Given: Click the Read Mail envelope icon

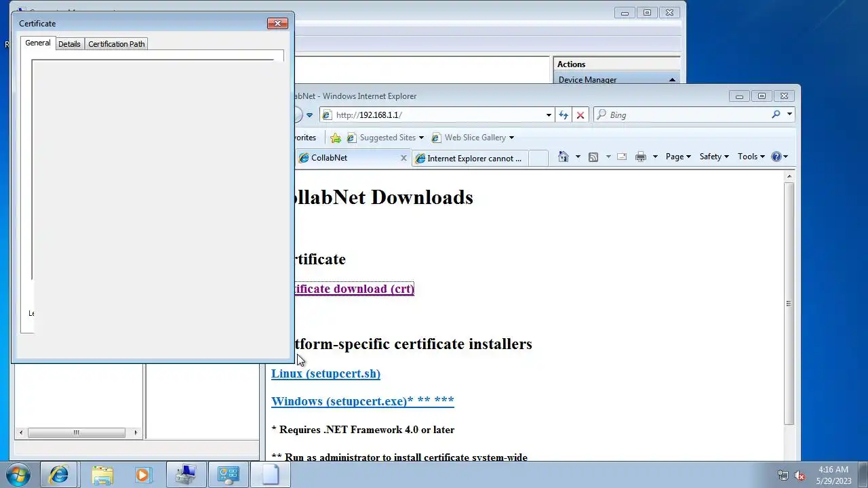Looking at the screenshot, I should pos(621,157).
